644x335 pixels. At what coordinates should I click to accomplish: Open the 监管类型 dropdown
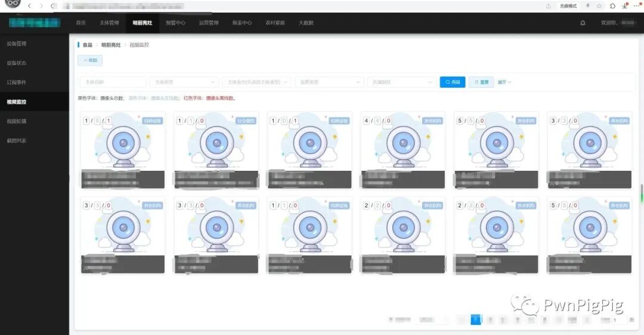tap(329, 82)
